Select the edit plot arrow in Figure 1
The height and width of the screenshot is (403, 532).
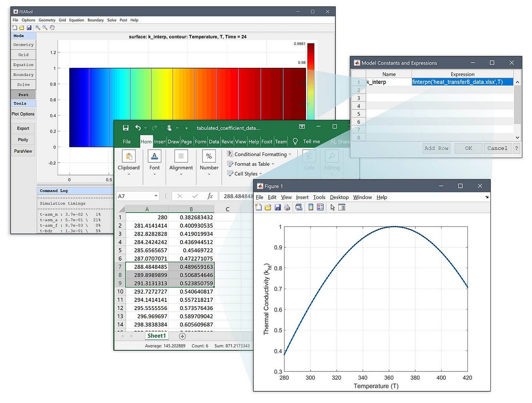(x=333, y=207)
